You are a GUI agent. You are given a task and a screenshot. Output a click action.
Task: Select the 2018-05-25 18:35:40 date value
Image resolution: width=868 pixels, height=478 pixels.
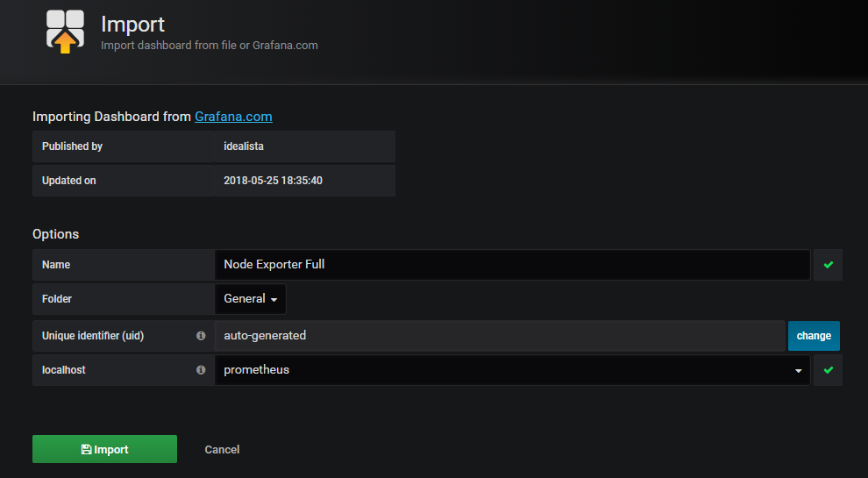[x=273, y=181]
